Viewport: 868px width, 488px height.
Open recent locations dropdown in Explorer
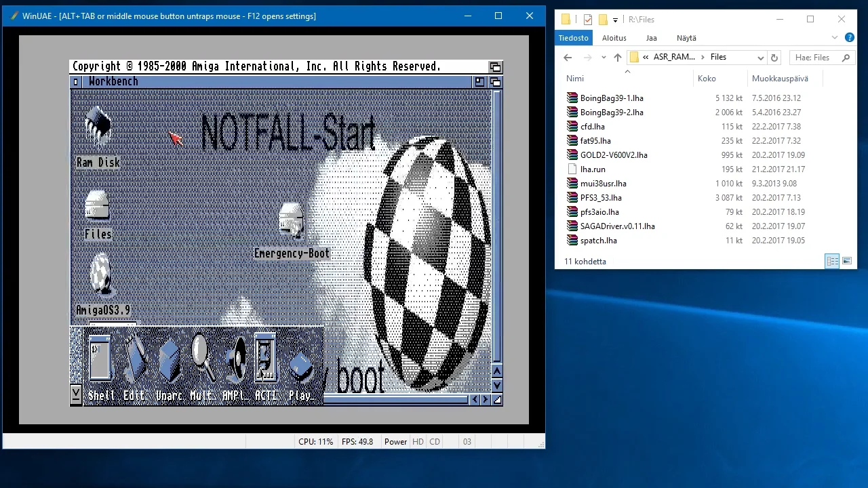coord(603,58)
